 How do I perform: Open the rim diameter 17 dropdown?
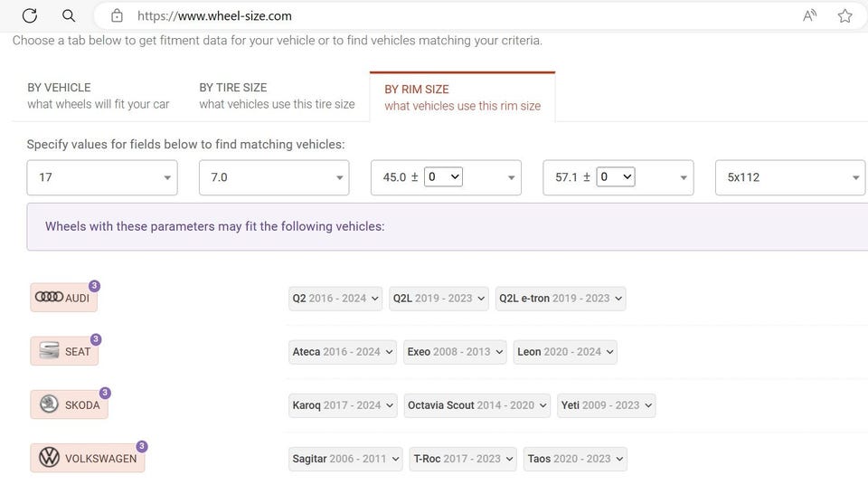tap(102, 177)
